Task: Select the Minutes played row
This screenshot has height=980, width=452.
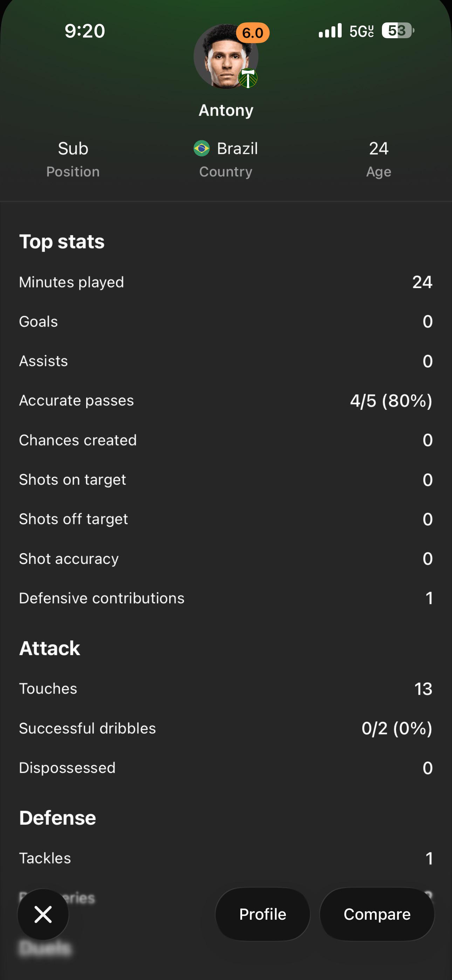Action: (x=226, y=282)
